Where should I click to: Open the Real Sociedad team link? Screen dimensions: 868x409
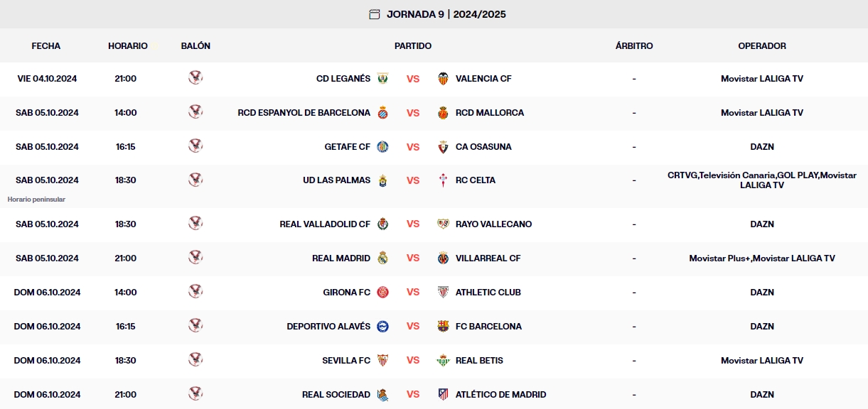tap(336, 395)
